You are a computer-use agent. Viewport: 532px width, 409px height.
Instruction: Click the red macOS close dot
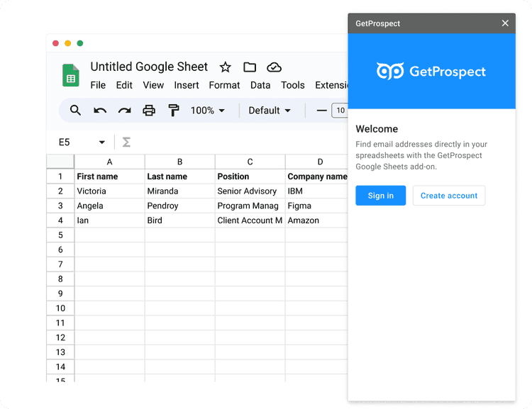click(x=55, y=43)
